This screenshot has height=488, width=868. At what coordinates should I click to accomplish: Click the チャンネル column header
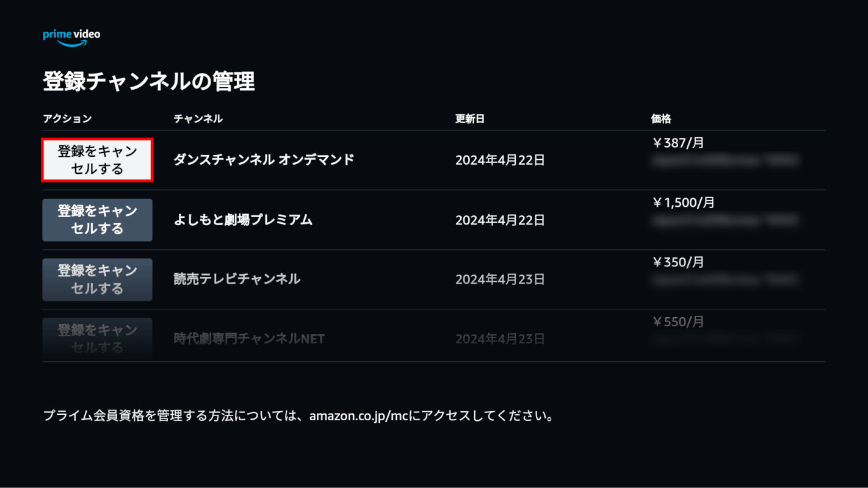tap(198, 119)
